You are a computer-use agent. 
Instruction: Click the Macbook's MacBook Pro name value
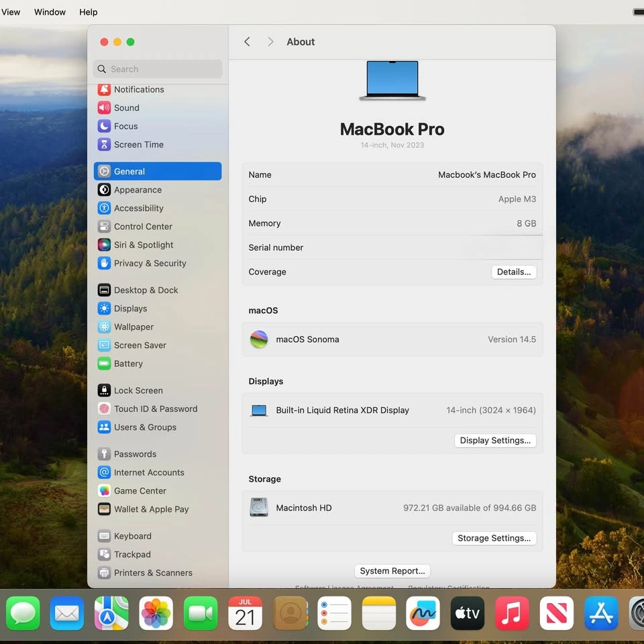pyautogui.click(x=487, y=175)
